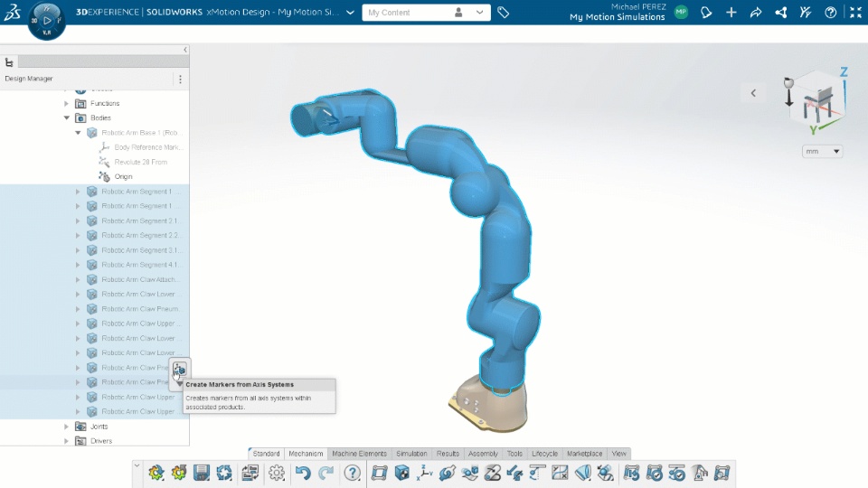Click the plus (add) icon in top bar
Image resolution: width=868 pixels, height=488 pixels.
[x=731, y=12]
